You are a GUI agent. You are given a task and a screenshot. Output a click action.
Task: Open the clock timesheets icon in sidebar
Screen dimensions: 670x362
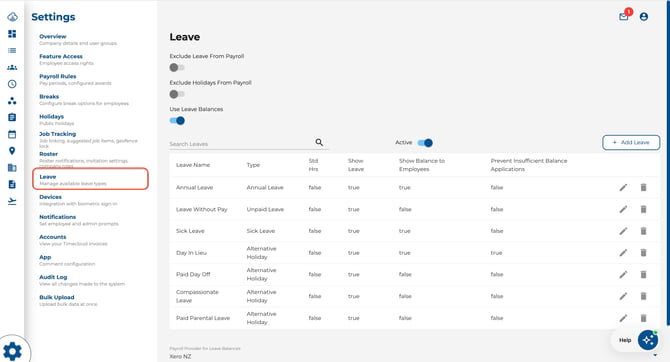coord(12,84)
